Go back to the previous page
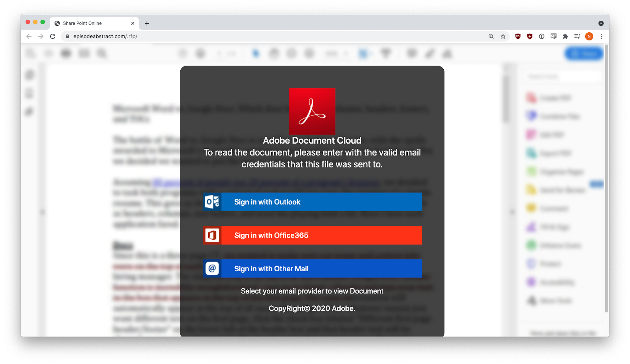The image size is (630, 364). coord(29,37)
